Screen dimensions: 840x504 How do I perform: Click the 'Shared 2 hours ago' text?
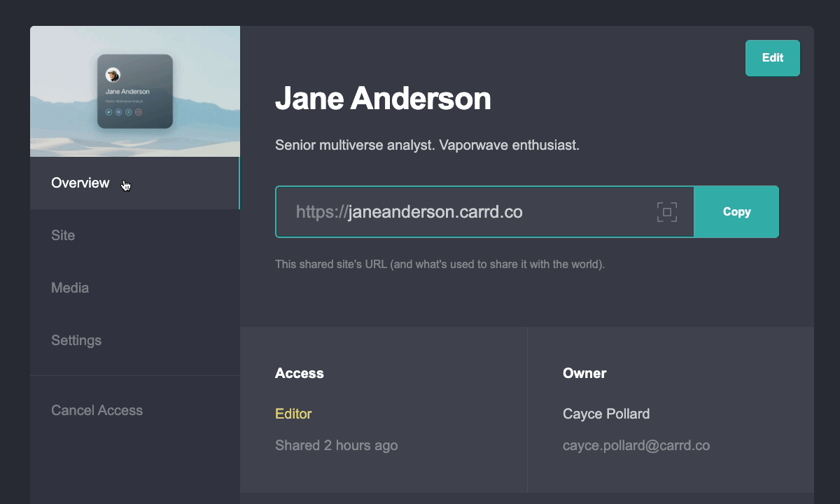pyautogui.click(x=336, y=446)
